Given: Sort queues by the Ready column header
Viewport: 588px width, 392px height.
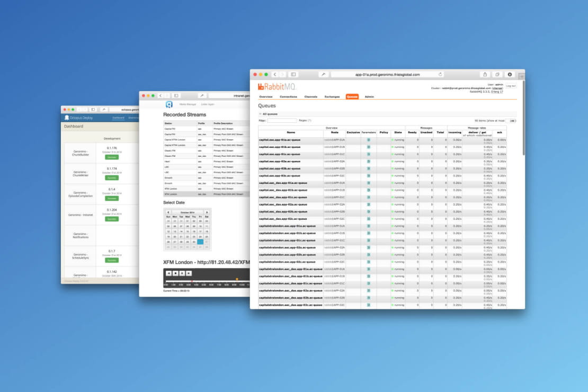Looking at the screenshot, I should coord(412,132).
